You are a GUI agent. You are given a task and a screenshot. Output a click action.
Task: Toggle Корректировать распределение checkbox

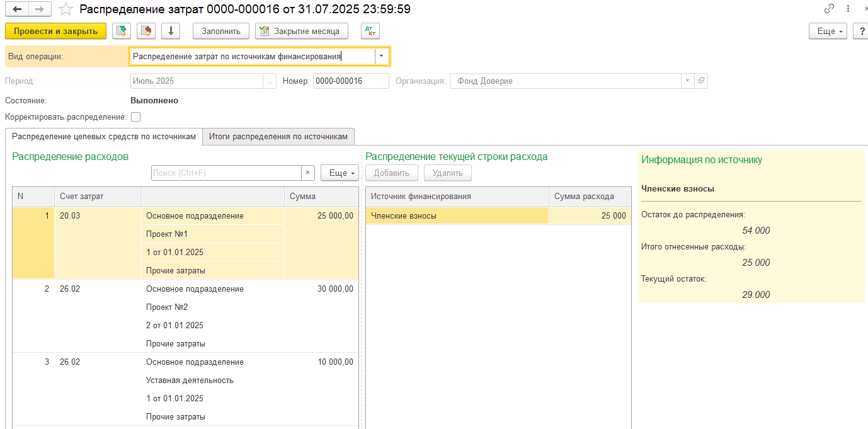coord(136,117)
